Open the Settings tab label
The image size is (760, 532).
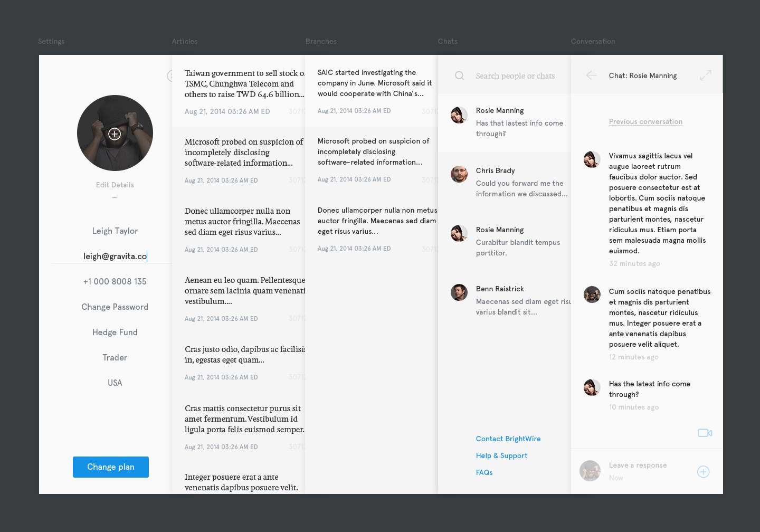(x=51, y=41)
